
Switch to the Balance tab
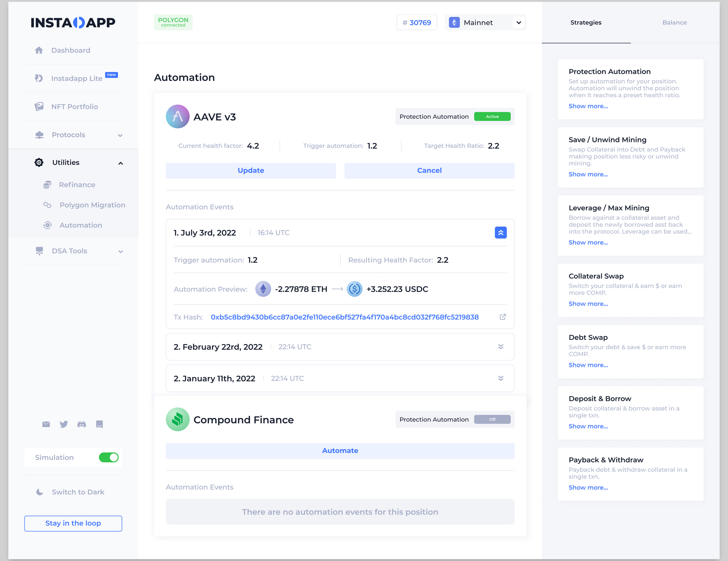pos(674,23)
